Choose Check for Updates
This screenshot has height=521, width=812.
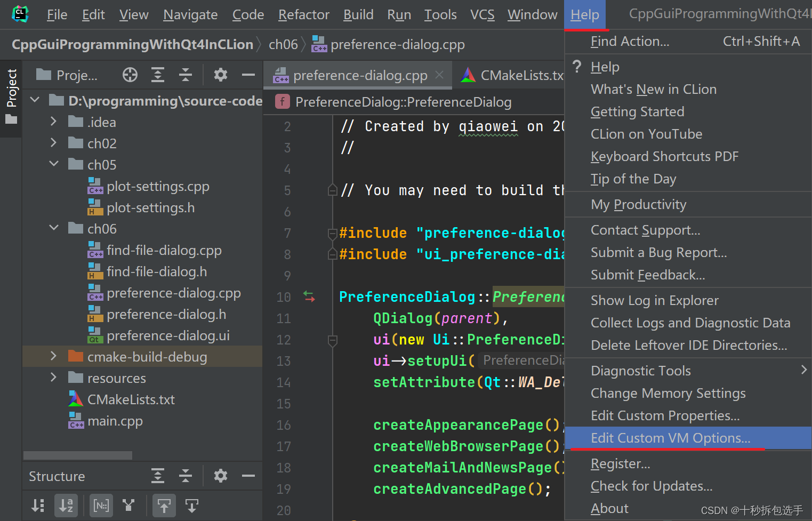[x=688, y=486]
